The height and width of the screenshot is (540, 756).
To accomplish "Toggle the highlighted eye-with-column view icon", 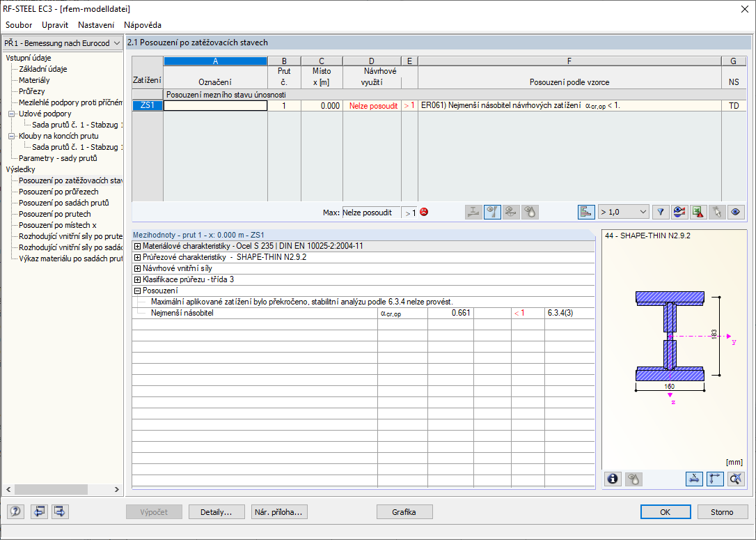I will tap(492, 213).
